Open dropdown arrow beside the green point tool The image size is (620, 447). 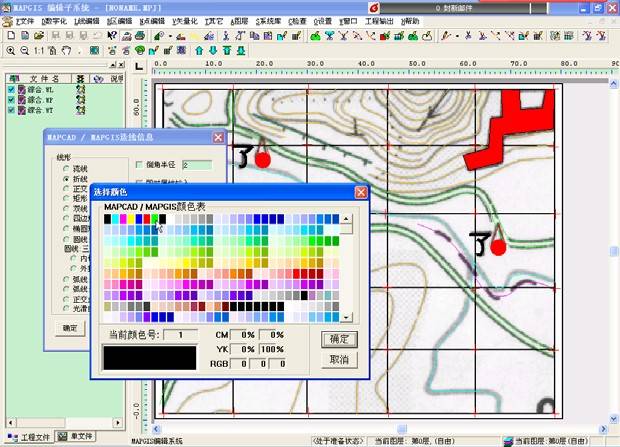coord(170,36)
